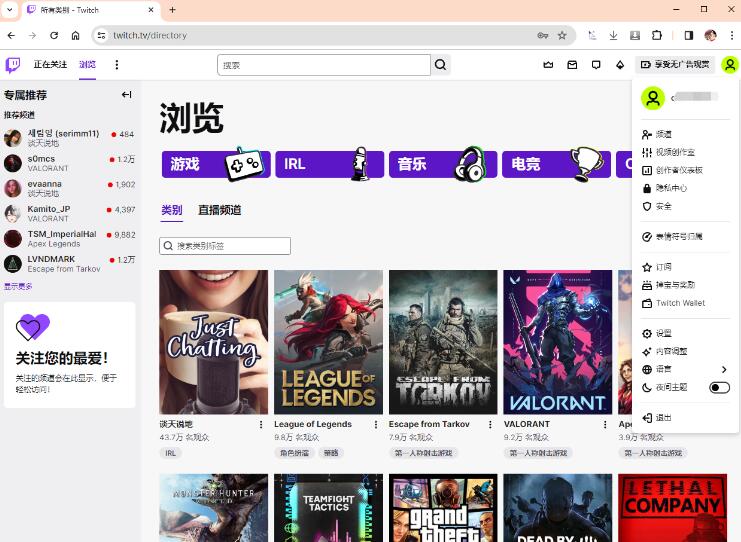Click the 享受无广告观赏 button
The image size is (741, 542).
point(675,65)
